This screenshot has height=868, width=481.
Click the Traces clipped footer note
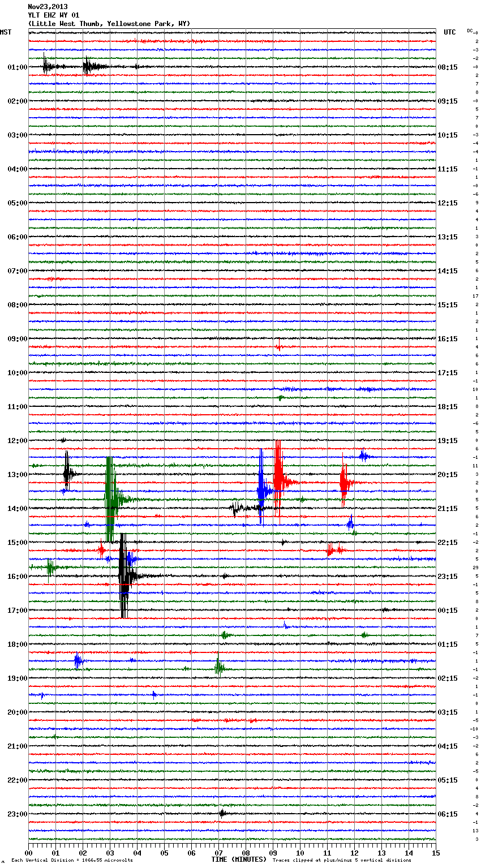click(x=342, y=860)
